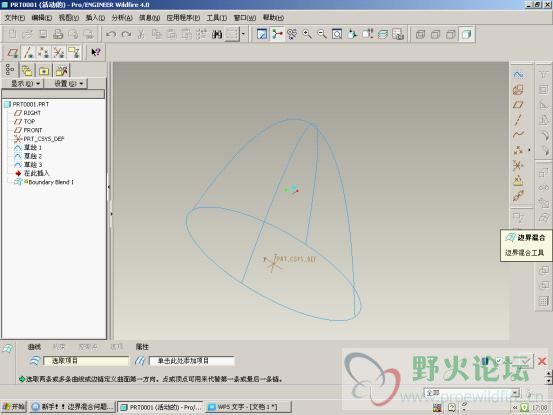553x415 pixels.
Task: Click the find binoculars icon
Action: coord(217,34)
